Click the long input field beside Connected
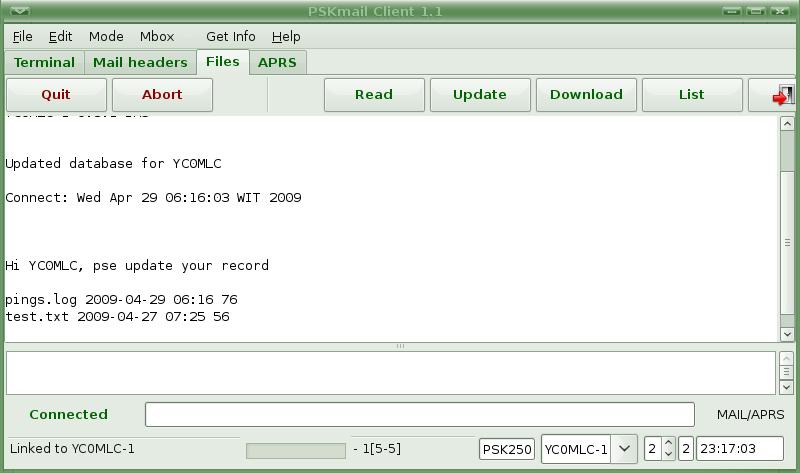The width and height of the screenshot is (800, 473). (x=419, y=414)
